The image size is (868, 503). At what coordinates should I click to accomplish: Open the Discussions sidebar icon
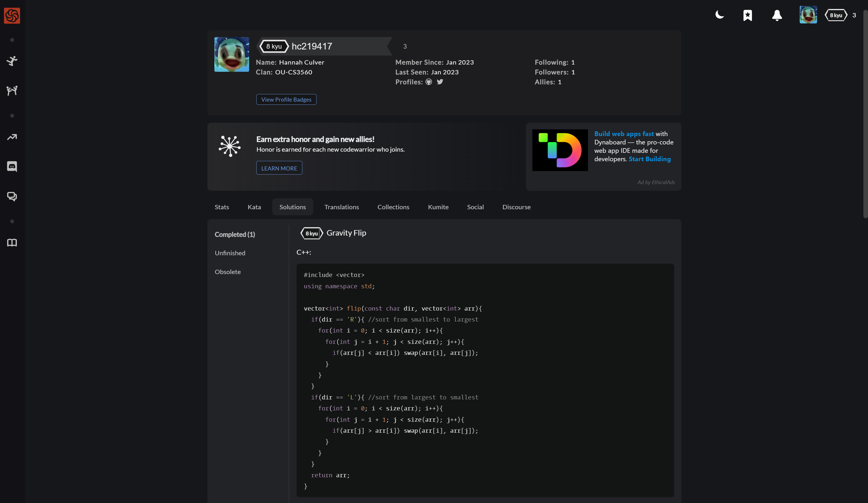(x=12, y=197)
